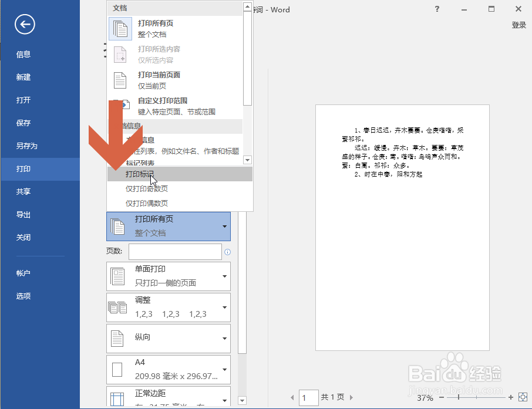This screenshot has height=409, width=532.
Task: Click inside the 页数 page range field
Action: click(174, 251)
